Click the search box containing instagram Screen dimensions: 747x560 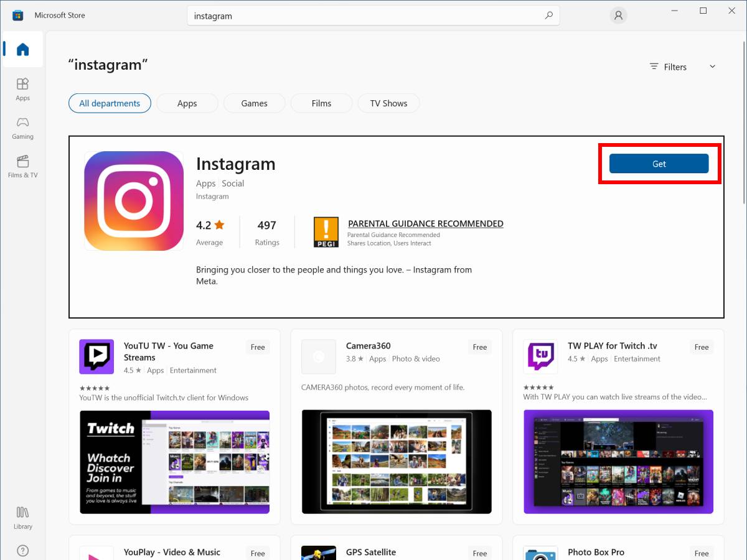tap(374, 16)
